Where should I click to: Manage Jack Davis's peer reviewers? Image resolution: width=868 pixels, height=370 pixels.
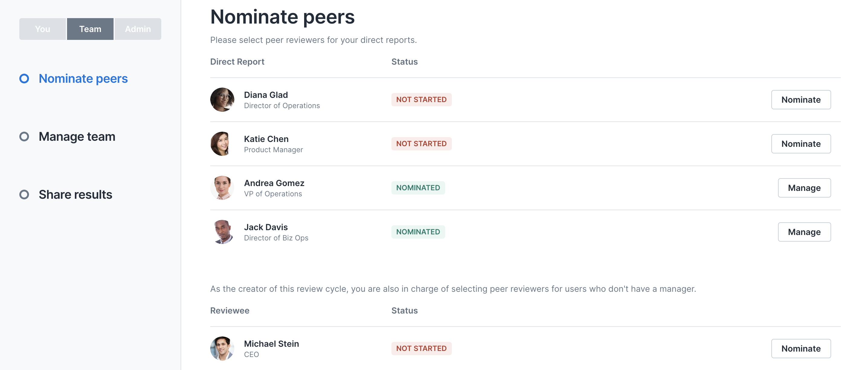coord(804,232)
